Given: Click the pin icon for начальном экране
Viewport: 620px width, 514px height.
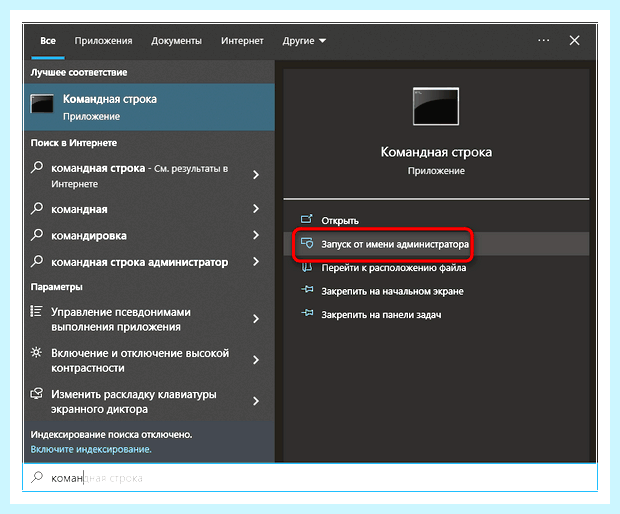Looking at the screenshot, I should pyautogui.click(x=307, y=290).
